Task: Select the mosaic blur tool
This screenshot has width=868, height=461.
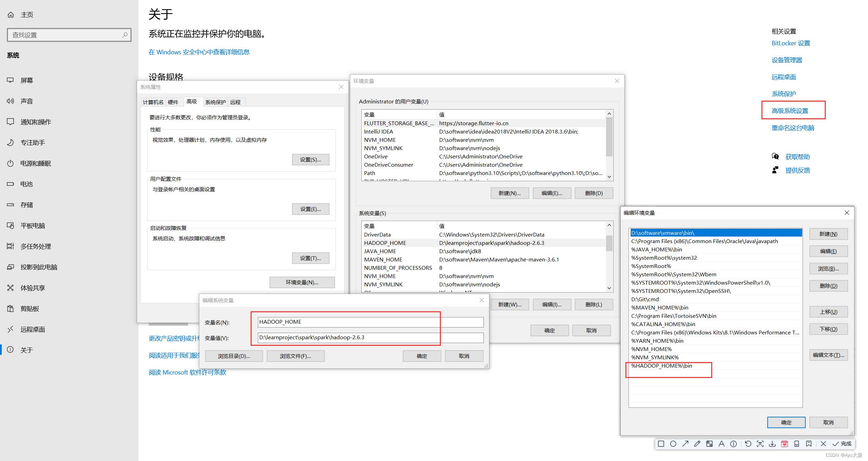Action: pos(709,444)
